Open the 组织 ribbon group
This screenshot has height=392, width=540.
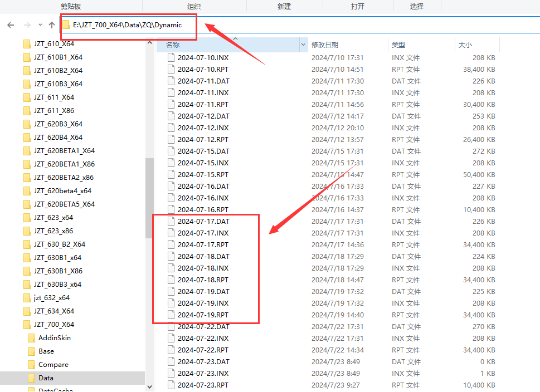coord(194,6)
